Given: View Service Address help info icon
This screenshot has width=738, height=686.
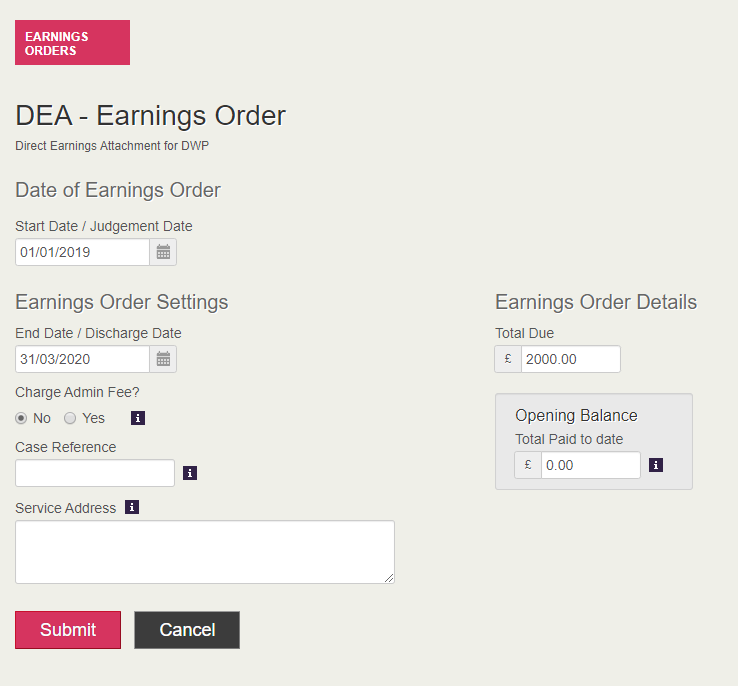Looking at the screenshot, I should coord(132,508).
